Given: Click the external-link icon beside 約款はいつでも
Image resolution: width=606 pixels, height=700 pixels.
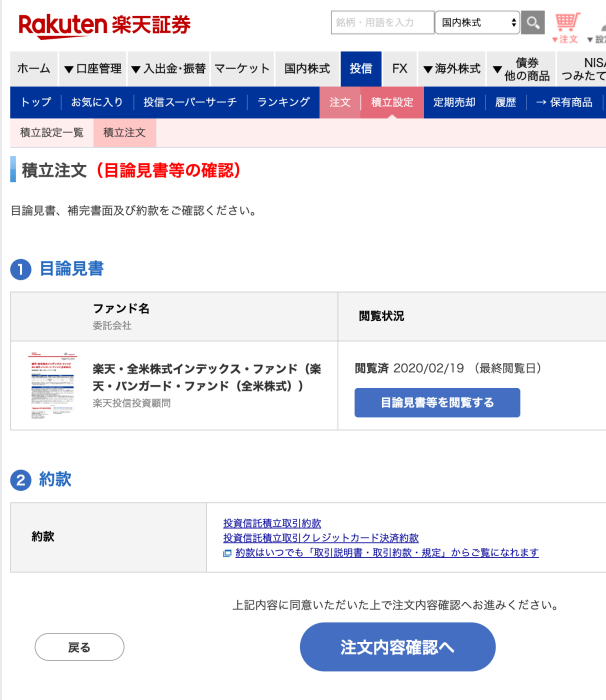Looking at the screenshot, I should (x=227, y=553).
